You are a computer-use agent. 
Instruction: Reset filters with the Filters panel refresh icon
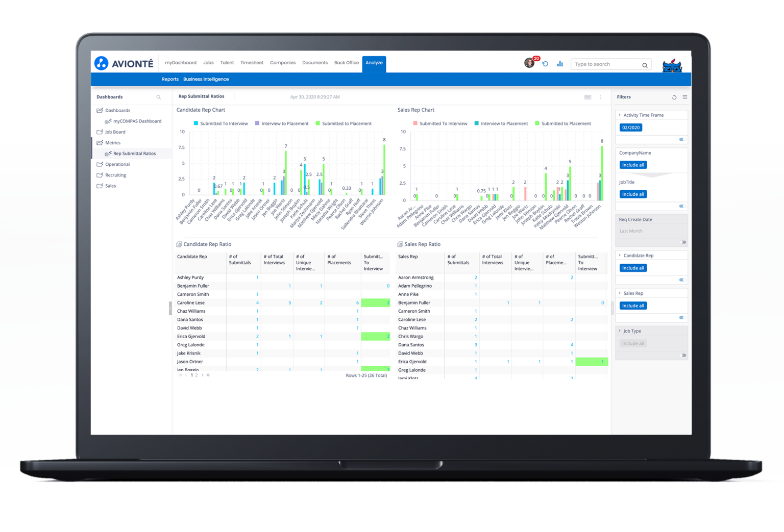tap(674, 97)
